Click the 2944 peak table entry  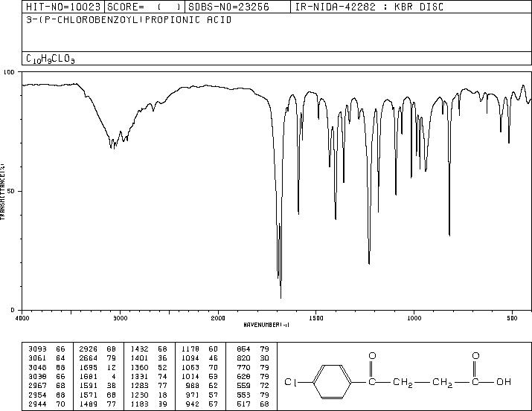pos(46,404)
